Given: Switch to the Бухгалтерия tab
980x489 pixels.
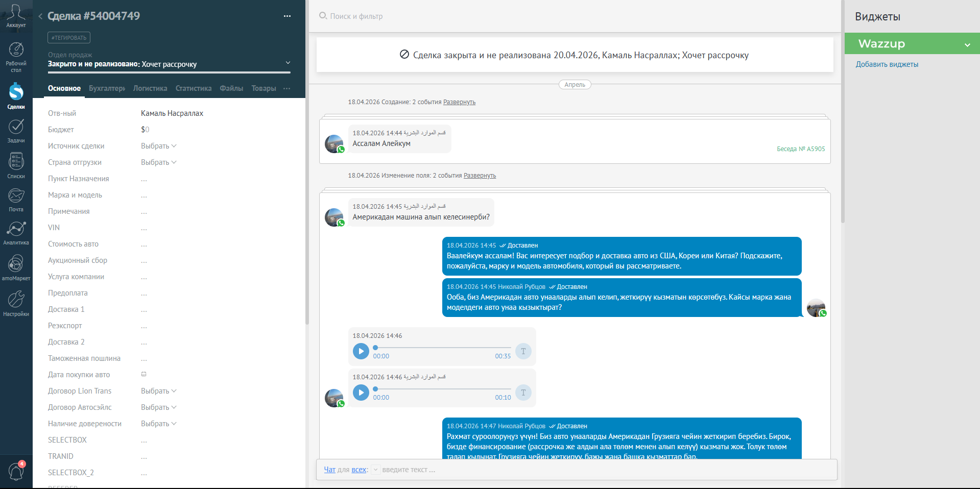Looking at the screenshot, I should point(107,88).
